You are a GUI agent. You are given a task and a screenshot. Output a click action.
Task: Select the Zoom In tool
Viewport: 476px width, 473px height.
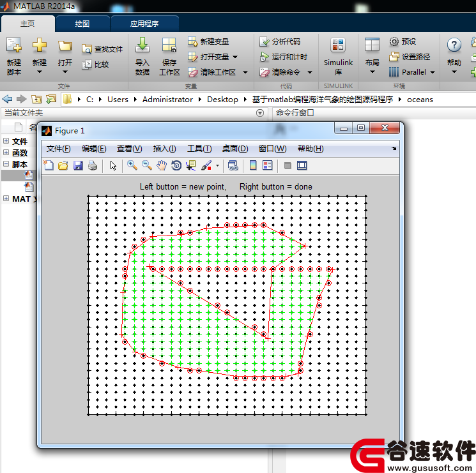(x=132, y=165)
